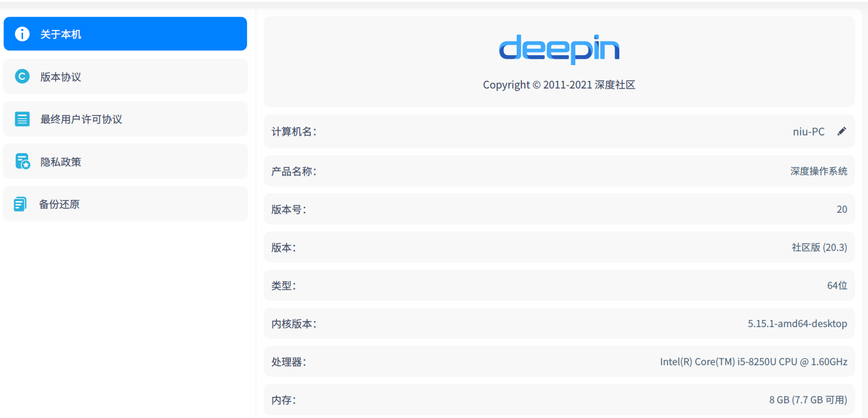Open the 版本协议 section
The height and width of the screenshot is (418, 868).
(x=125, y=76)
